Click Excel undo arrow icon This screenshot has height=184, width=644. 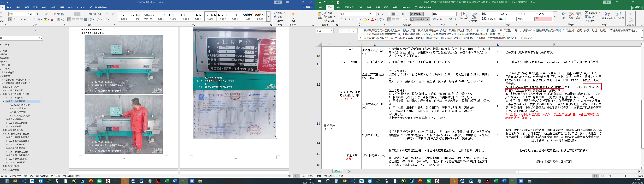[x=325, y=2]
